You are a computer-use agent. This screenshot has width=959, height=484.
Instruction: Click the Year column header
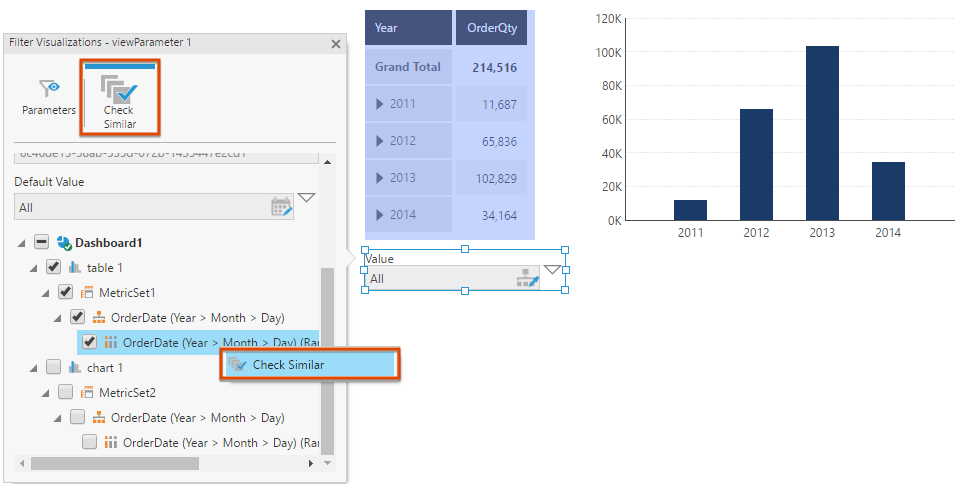pos(408,28)
